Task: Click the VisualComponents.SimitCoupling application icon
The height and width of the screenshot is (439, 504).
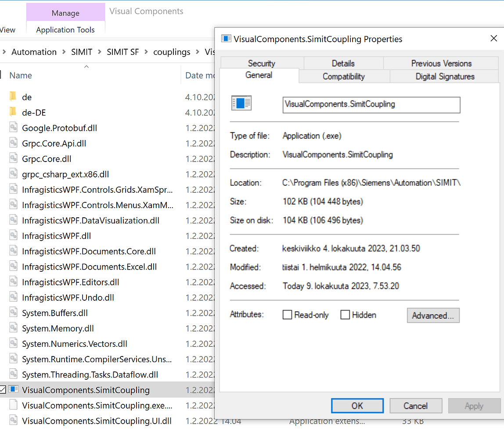Action: [x=14, y=389]
